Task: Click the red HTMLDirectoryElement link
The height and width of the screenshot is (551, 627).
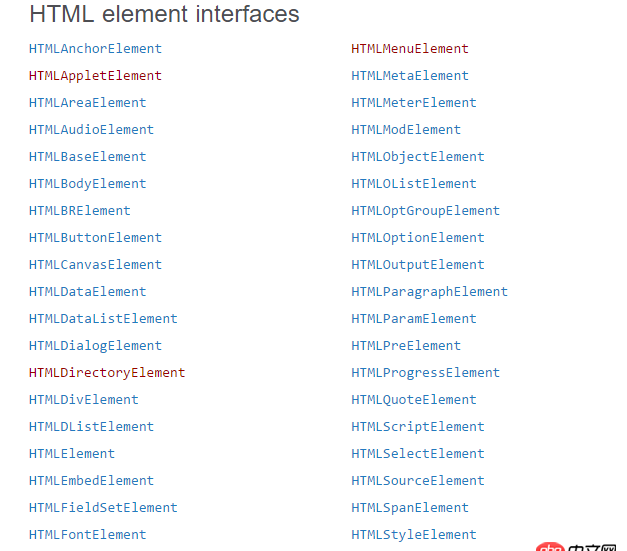Action: pos(107,372)
